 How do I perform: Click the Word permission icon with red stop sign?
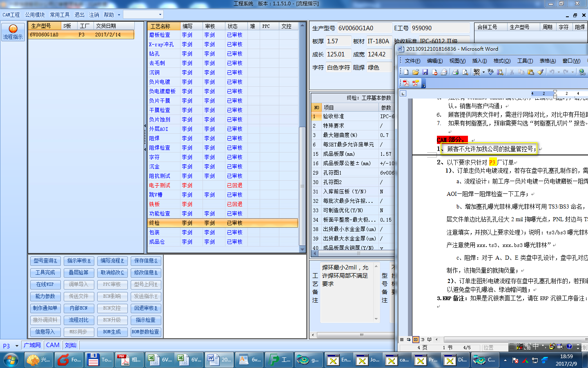434,72
